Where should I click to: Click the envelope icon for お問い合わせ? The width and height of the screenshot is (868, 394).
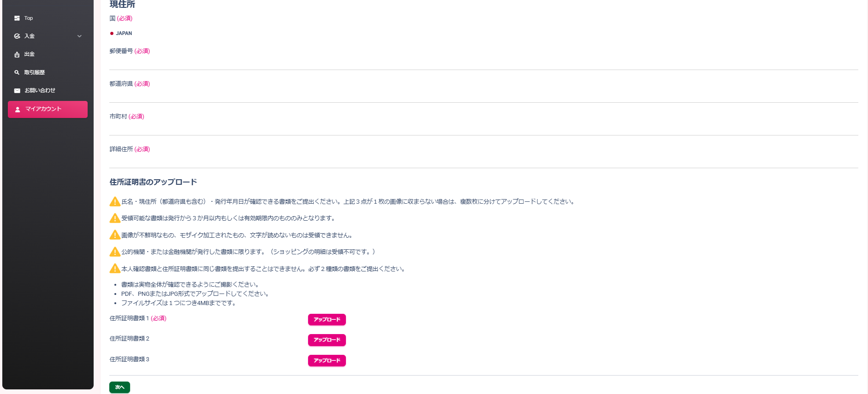pyautogui.click(x=17, y=91)
